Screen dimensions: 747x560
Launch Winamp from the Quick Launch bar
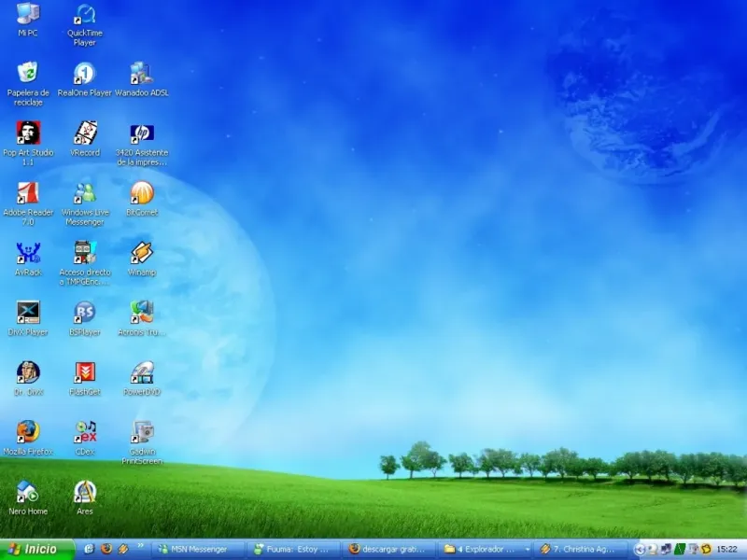[x=123, y=549]
